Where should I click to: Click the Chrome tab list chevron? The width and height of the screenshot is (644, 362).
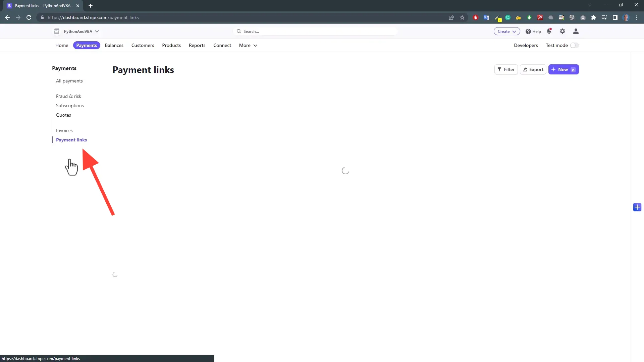[590, 5]
